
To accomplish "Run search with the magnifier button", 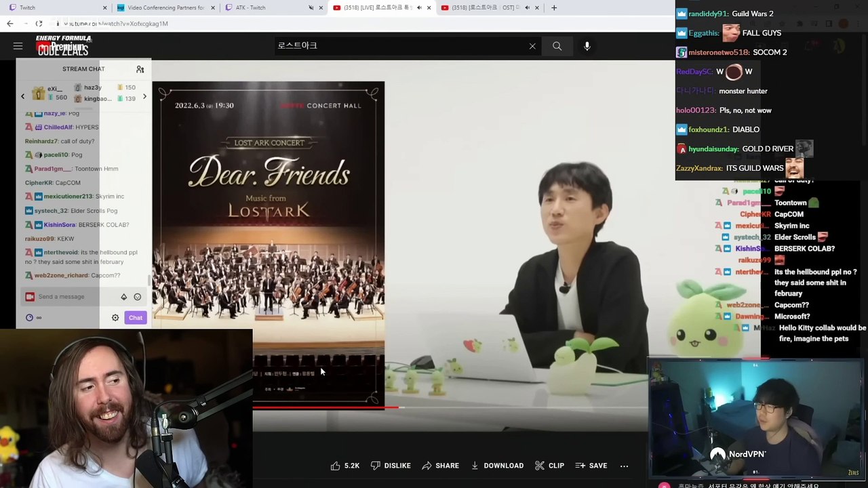I will pyautogui.click(x=557, y=46).
